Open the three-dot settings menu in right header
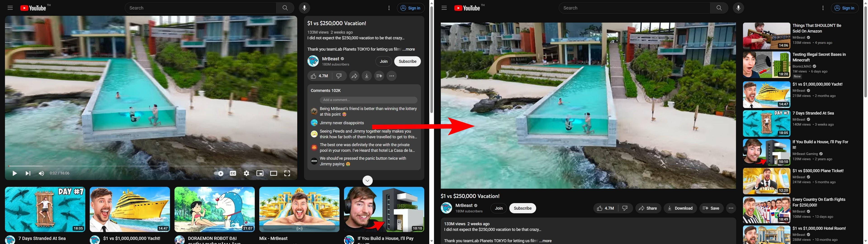Viewport: 868px width, 244px height. pos(823,8)
